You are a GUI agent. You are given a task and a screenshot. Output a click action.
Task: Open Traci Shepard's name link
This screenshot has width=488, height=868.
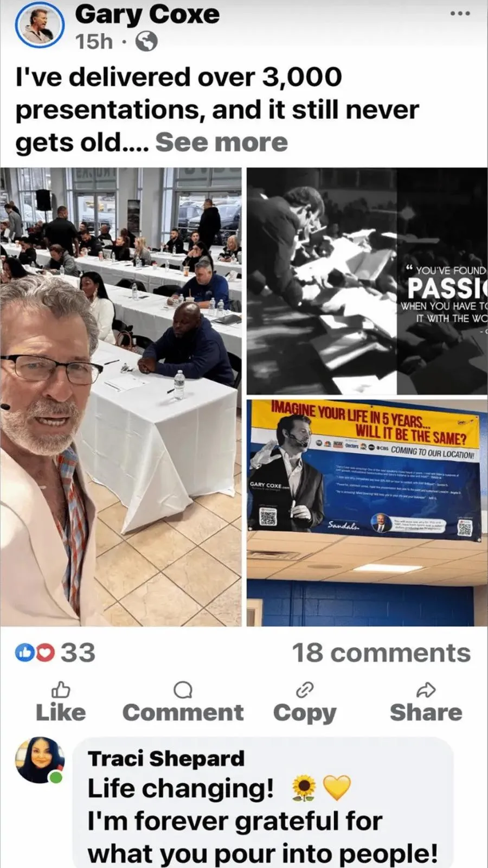(166, 758)
